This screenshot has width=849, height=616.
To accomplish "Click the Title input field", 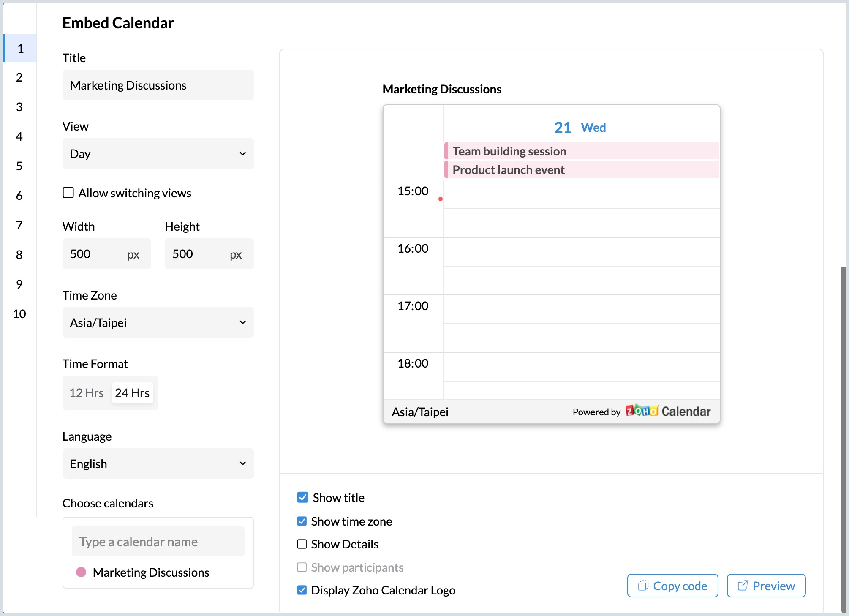I will point(158,85).
